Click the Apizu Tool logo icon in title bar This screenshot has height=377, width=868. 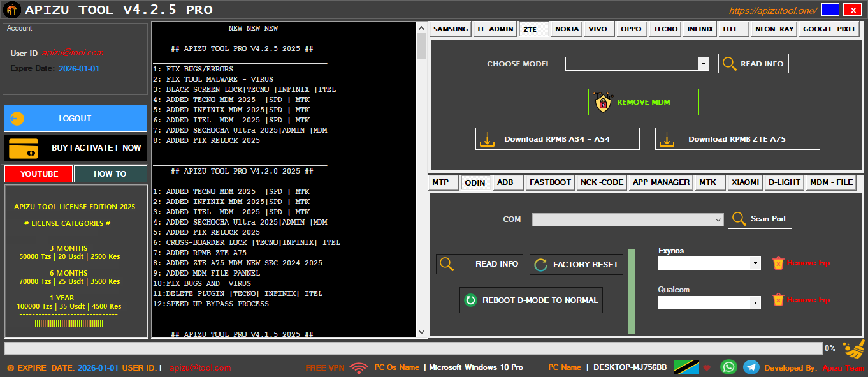(x=11, y=10)
